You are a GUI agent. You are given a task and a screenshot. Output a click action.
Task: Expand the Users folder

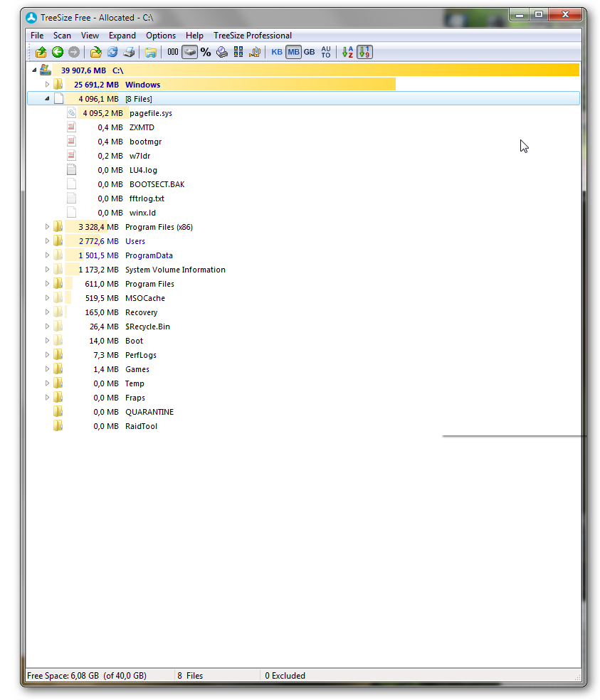(x=47, y=241)
